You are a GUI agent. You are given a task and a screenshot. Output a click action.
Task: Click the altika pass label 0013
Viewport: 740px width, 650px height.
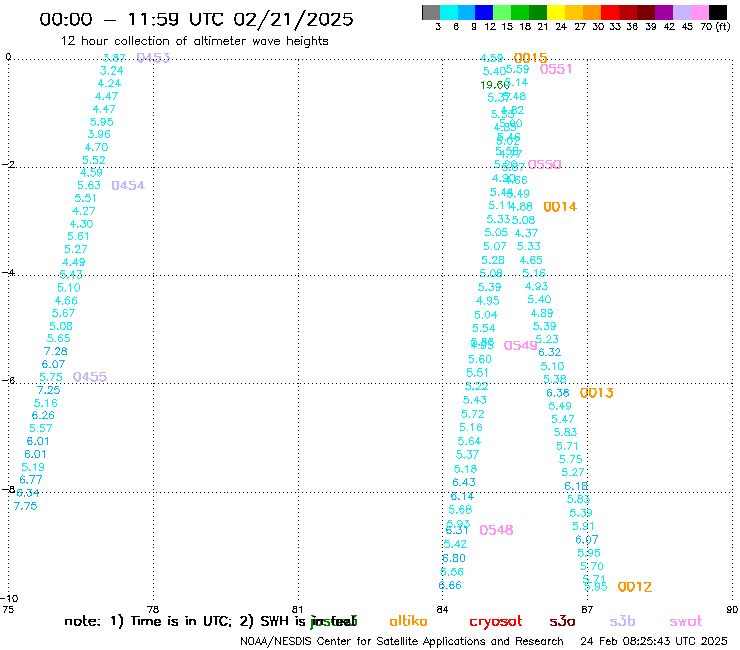click(x=597, y=393)
